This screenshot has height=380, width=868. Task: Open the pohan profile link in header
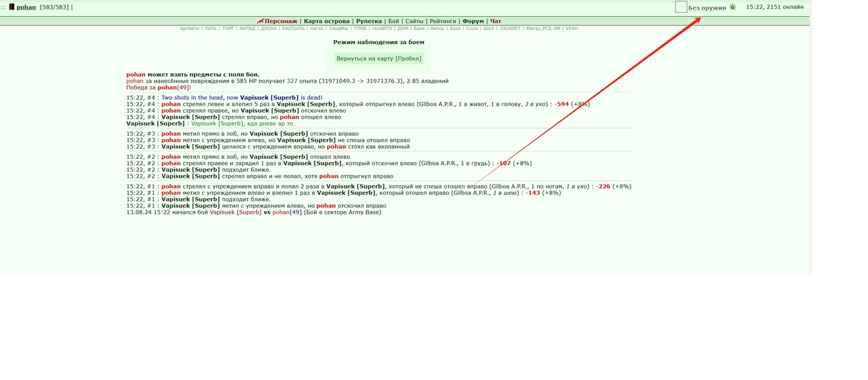pyautogui.click(x=26, y=7)
